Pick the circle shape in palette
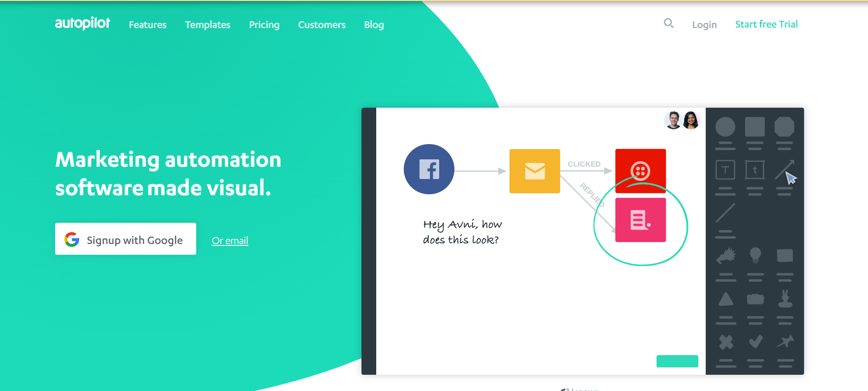 (x=725, y=127)
